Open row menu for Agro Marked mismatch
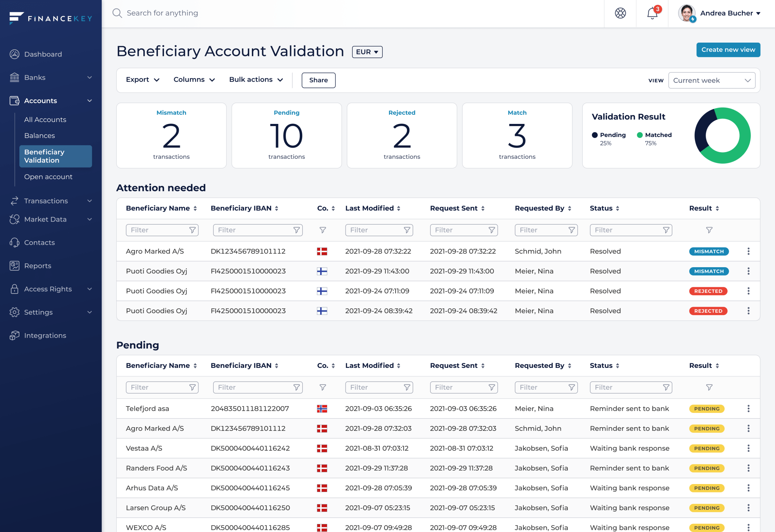Image resolution: width=775 pixels, height=532 pixels. pos(748,251)
